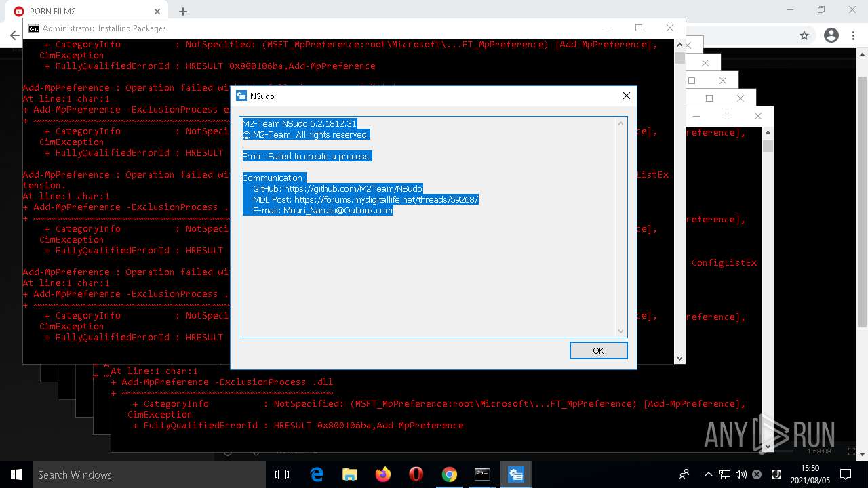The height and width of the screenshot is (488, 868).
Task: Open the Action Center notifications icon
Action: click(x=845, y=474)
